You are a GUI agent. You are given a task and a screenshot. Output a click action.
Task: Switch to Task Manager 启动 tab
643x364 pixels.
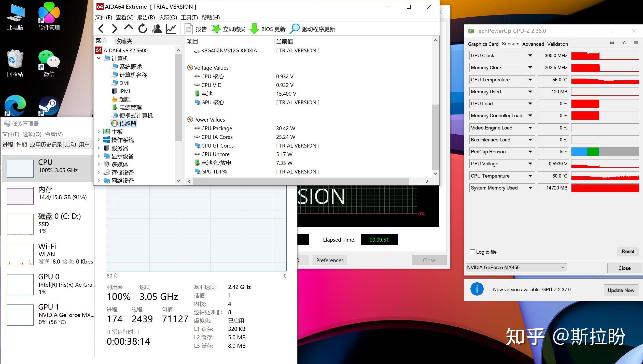[71, 144]
